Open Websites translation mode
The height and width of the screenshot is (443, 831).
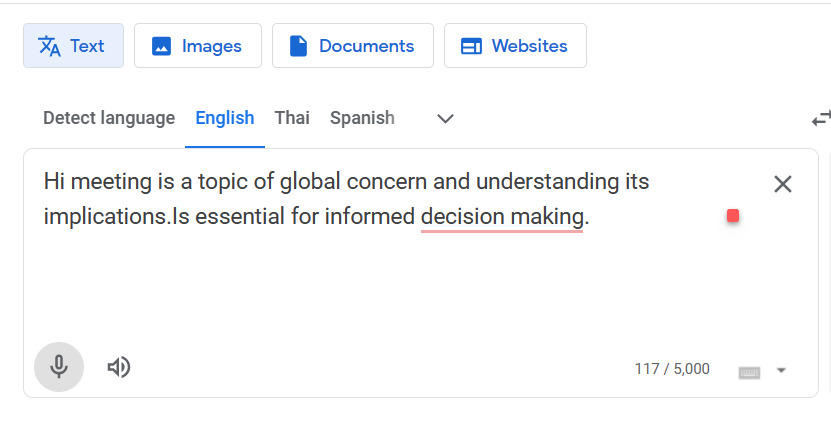pos(515,46)
